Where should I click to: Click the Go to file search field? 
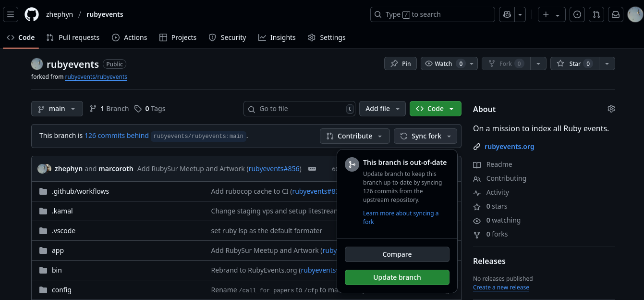click(x=299, y=109)
